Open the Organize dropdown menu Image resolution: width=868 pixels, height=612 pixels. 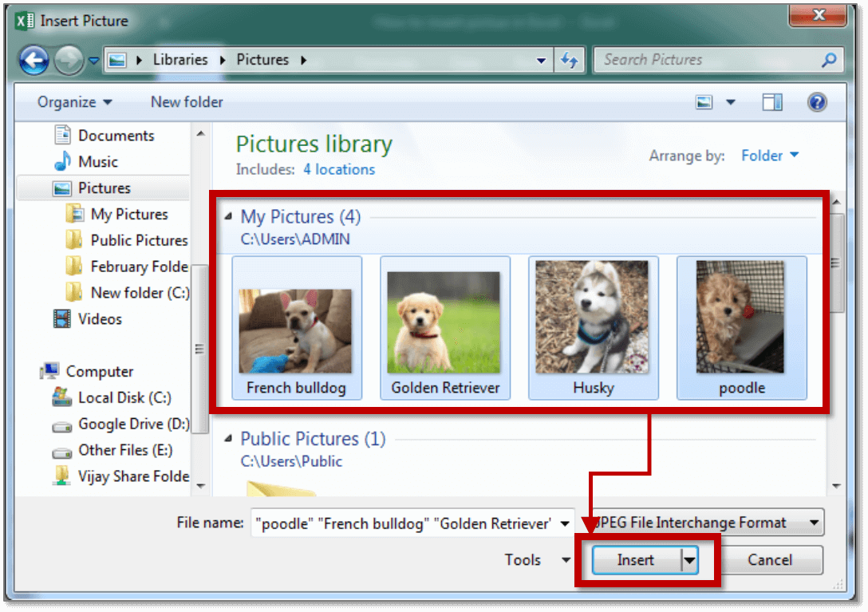pyautogui.click(x=75, y=102)
